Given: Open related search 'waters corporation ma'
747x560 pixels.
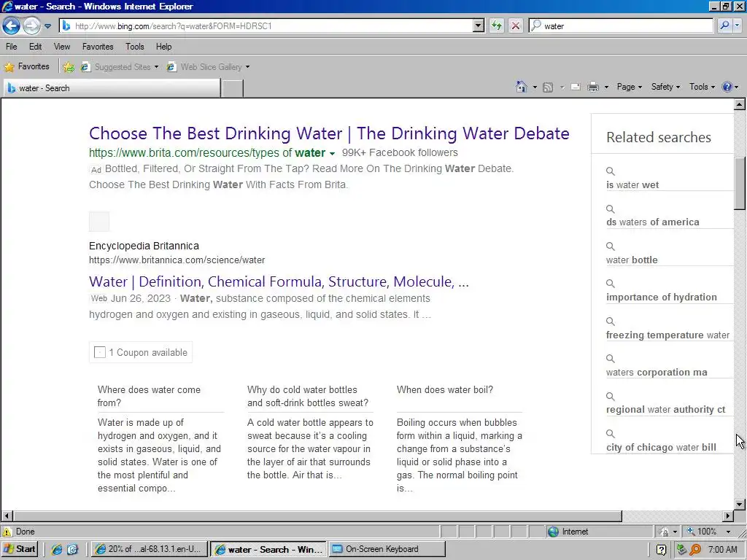Looking at the screenshot, I should point(657,373).
